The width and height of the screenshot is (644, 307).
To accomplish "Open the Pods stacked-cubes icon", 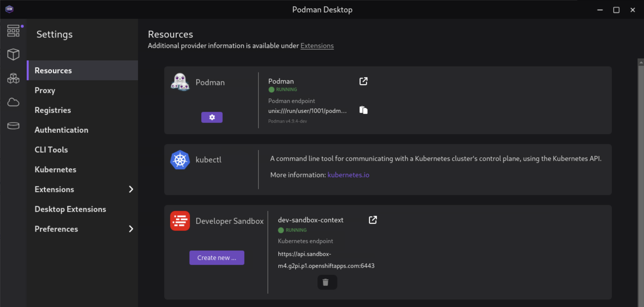I will click(13, 78).
